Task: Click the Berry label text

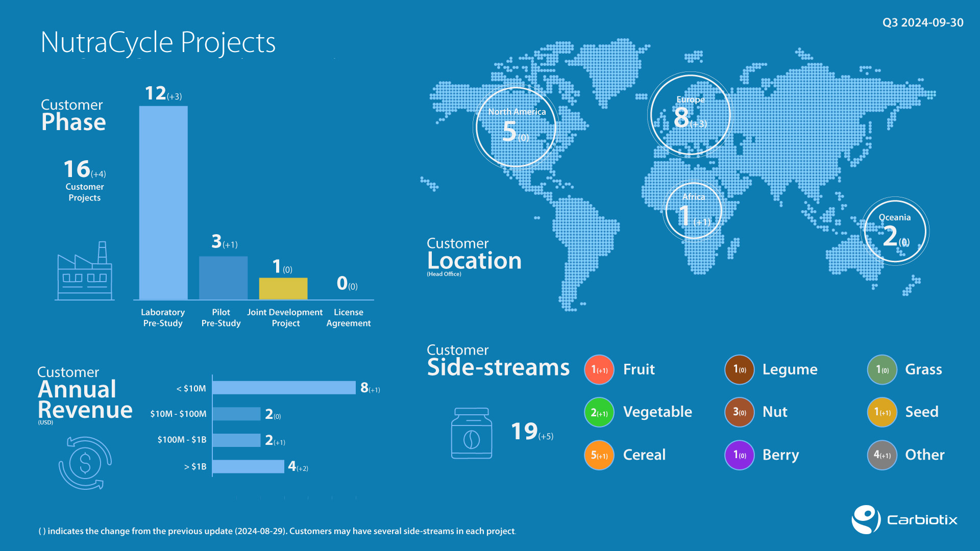Action: coord(781,456)
